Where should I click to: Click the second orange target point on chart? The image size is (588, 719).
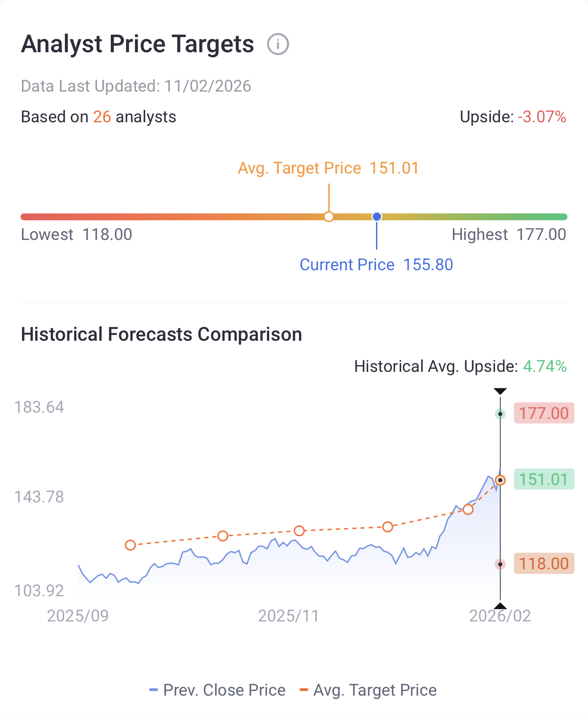223,536
